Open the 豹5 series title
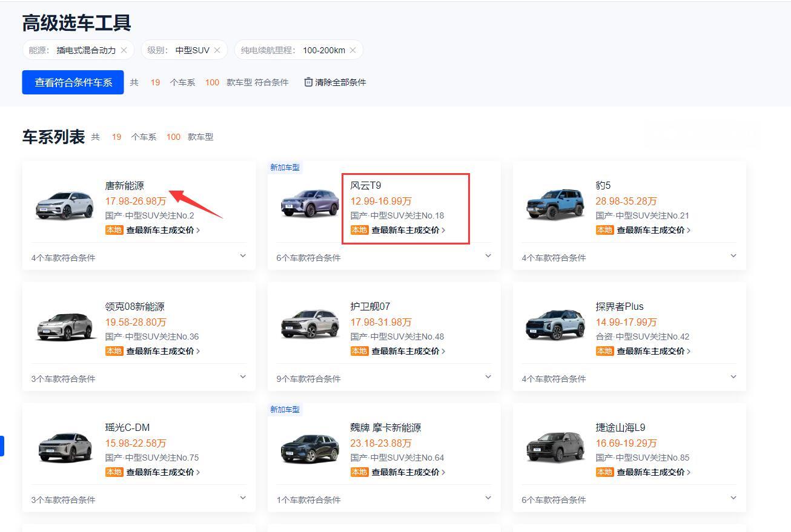 (603, 186)
